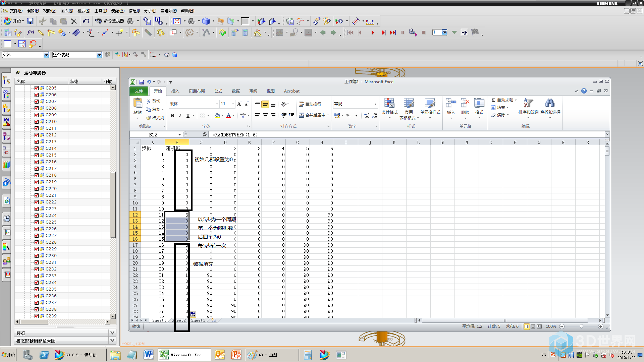Open Excel font name dropdown

[x=217, y=104]
